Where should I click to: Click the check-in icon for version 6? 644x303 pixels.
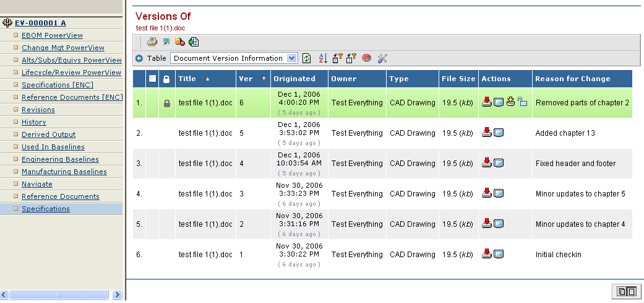click(x=510, y=102)
